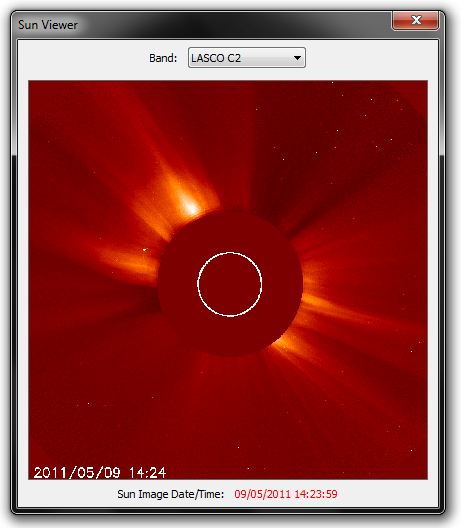
Task: Click the 'Sun Image Date/Time:' label
Action: coord(170,494)
